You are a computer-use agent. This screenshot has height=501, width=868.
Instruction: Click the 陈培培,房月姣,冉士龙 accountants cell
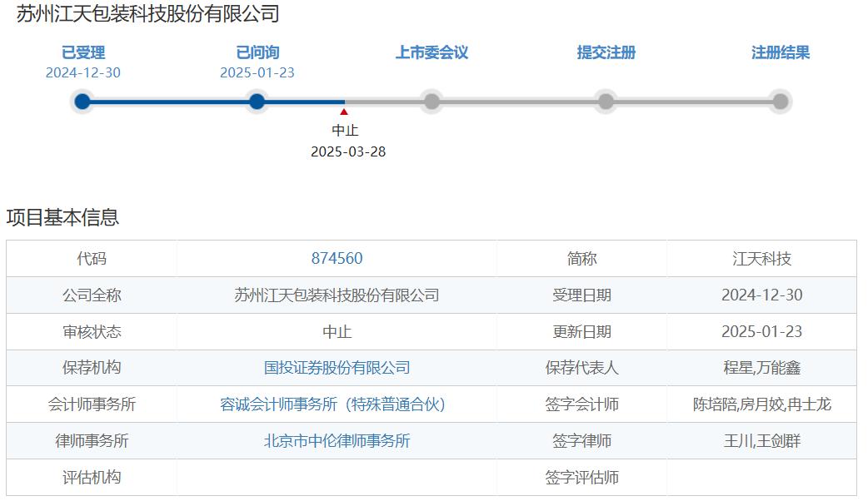tap(761, 404)
